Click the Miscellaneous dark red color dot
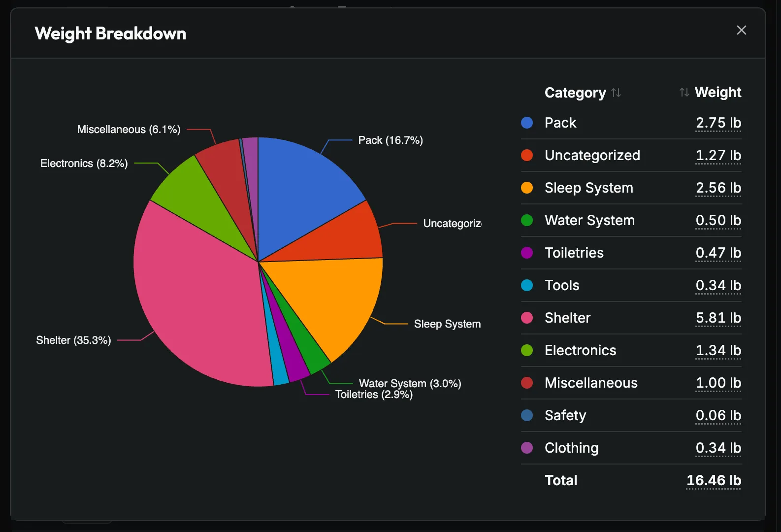 pos(527,383)
